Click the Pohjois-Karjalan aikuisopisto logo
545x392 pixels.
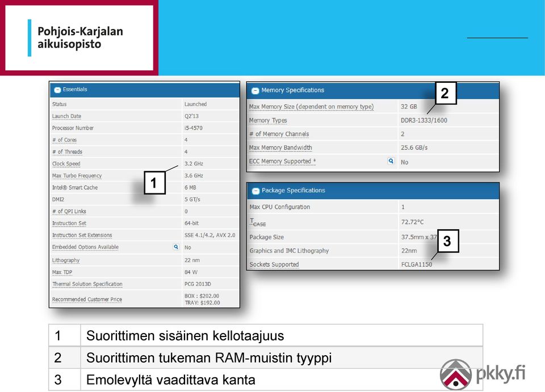[x=79, y=37]
